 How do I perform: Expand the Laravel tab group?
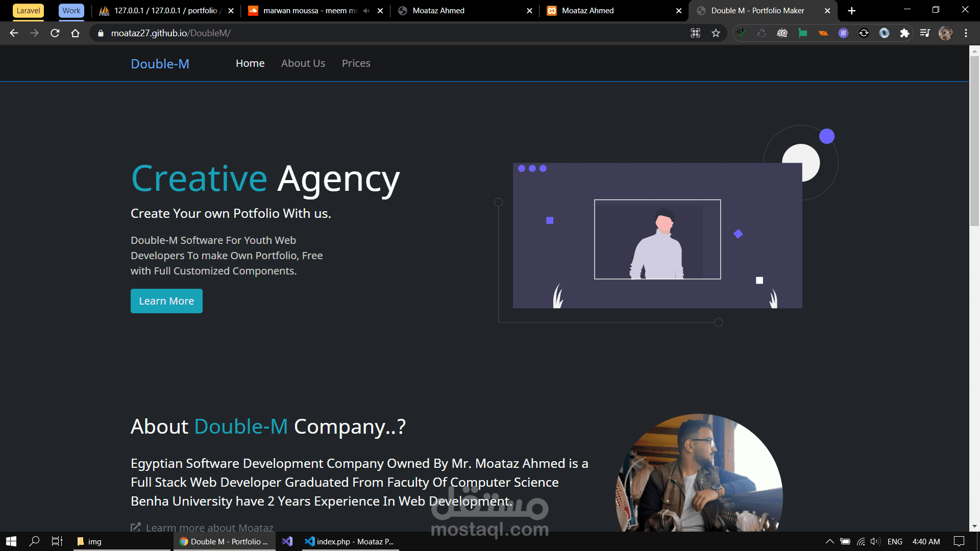(28, 11)
